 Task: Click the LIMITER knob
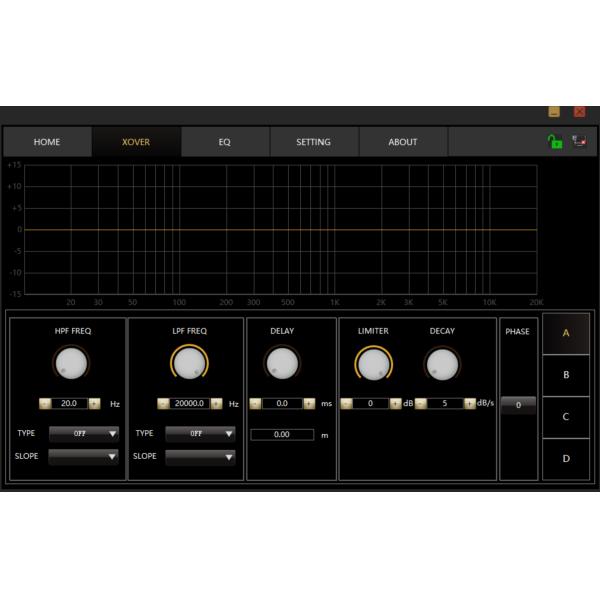point(374,365)
